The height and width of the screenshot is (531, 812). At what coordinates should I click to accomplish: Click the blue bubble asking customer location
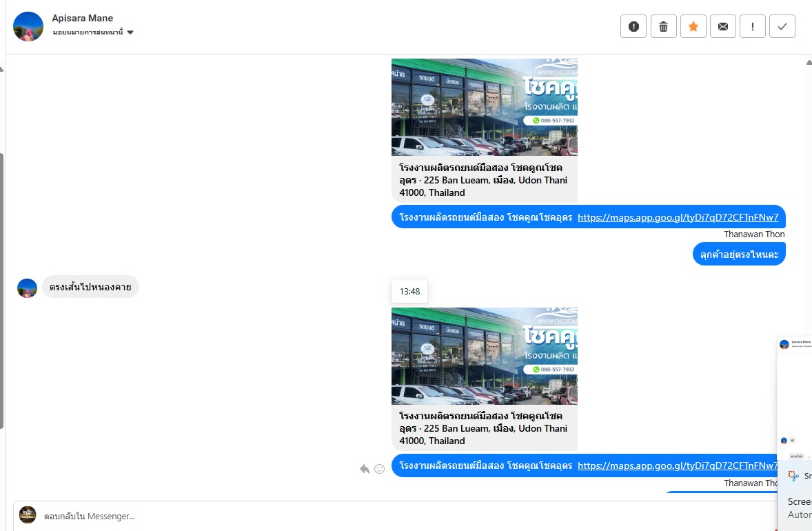point(739,254)
